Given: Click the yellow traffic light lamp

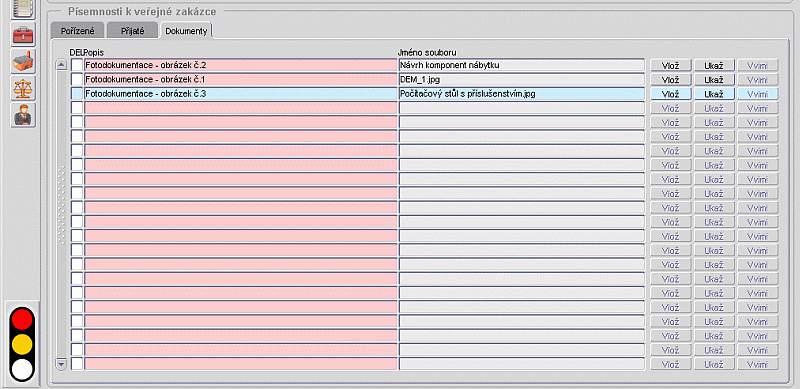Looking at the screenshot, I should pos(22,345).
